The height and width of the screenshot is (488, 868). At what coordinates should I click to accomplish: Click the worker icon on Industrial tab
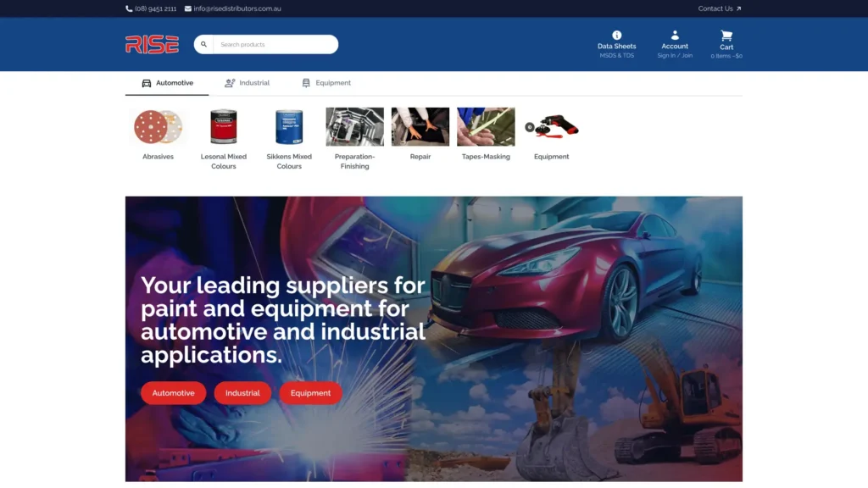[x=230, y=83]
